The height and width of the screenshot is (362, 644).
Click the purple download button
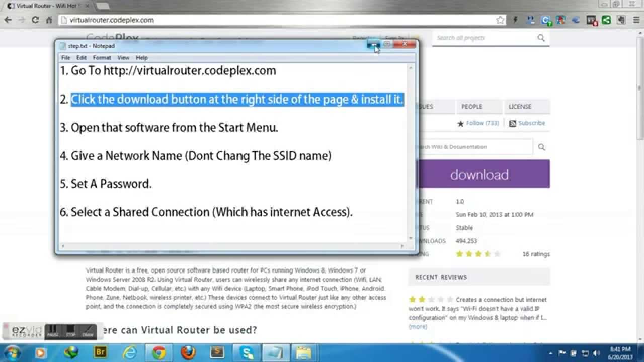483,174
